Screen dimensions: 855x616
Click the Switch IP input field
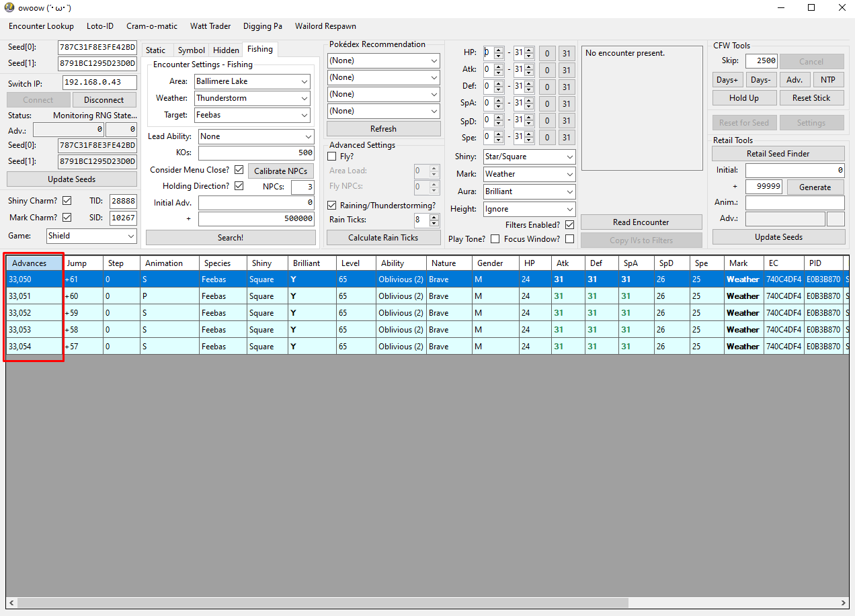pyautogui.click(x=99, y=83)
